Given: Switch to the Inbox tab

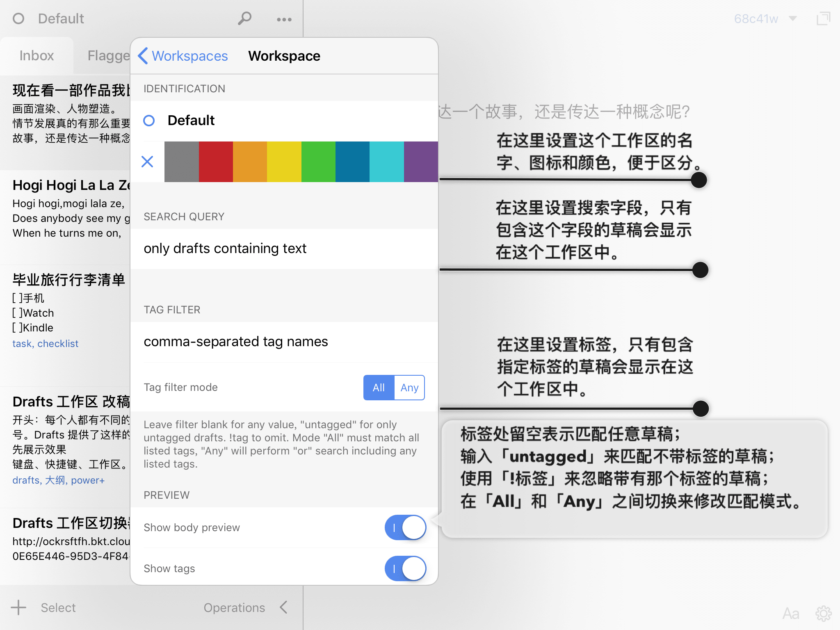Looking at the screenshot, I should [x=37, y=55].
